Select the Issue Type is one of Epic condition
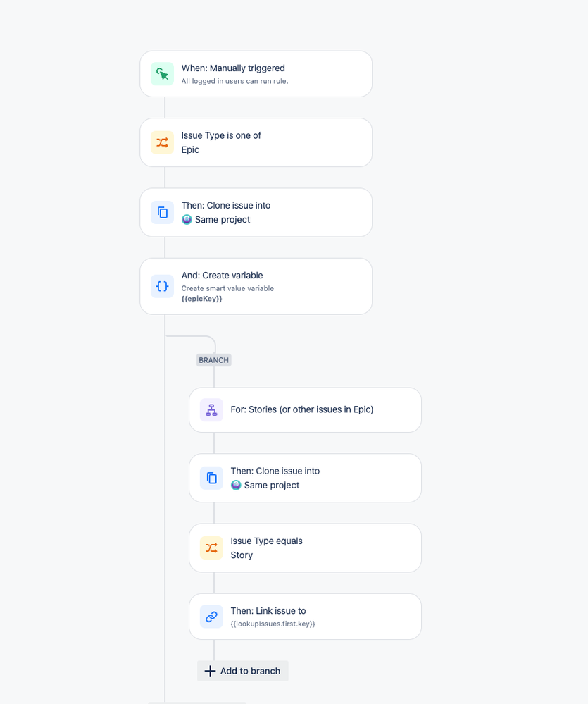Screen dimensions: 588x704 coord(256,142)
